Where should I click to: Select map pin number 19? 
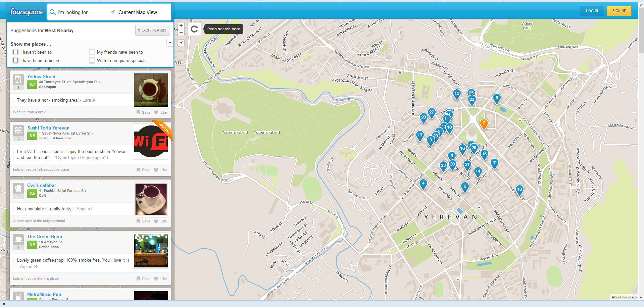point(420,136)
